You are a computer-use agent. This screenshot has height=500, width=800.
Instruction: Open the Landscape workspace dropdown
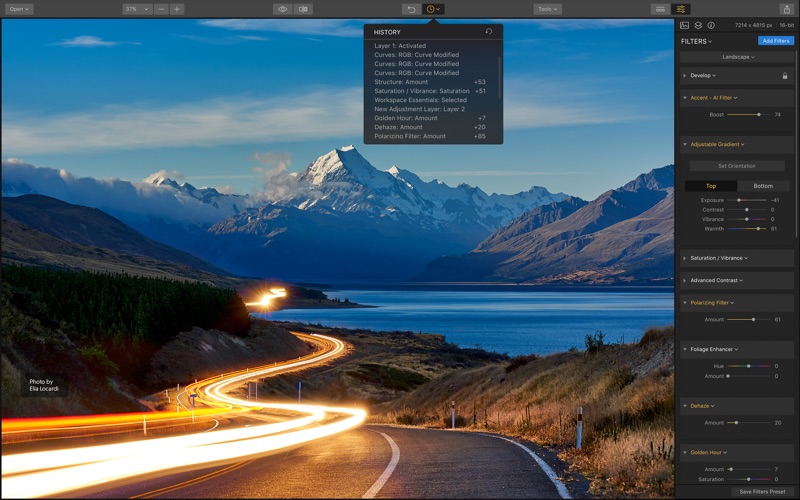pyautogui.click(x=738, y=57)
